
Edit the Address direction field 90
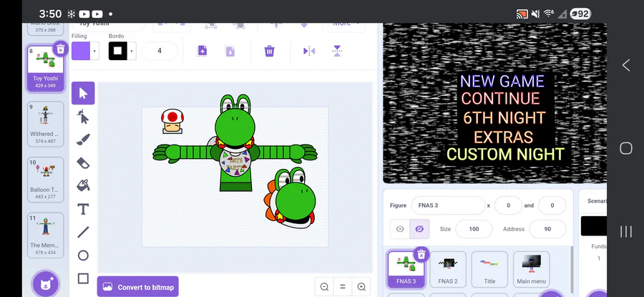pyautogui.click(x=547, y=229)
